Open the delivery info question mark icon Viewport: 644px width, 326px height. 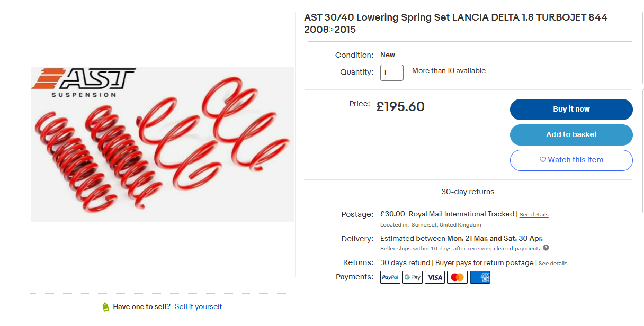(x=546, y=248)
